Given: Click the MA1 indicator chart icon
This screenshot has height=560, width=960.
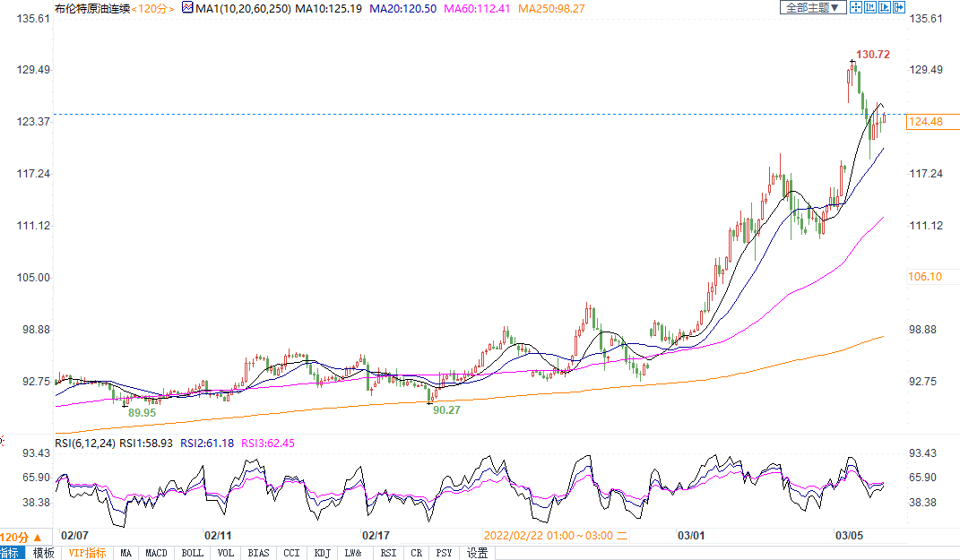Looking at the screenshot, I should tap(187, 8).
